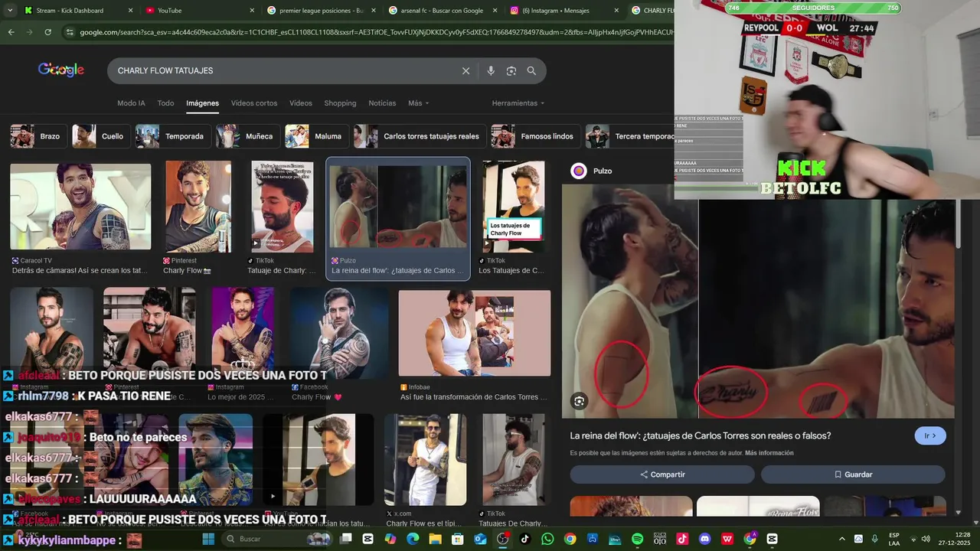
Task: Open the Caracol TV image result
Action: coord(80,218)
